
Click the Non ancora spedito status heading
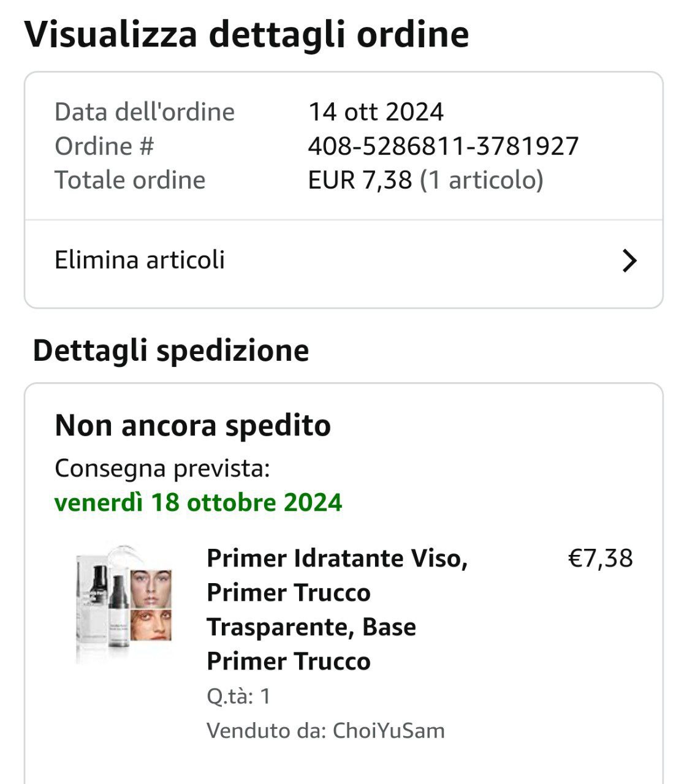coord(192,426)
